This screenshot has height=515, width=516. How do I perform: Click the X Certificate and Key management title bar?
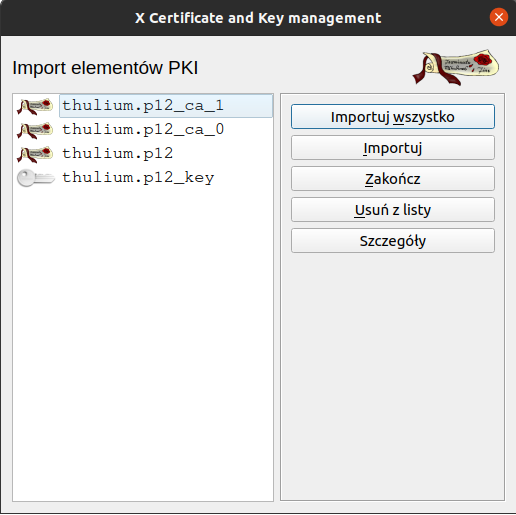tap(258, 18)
